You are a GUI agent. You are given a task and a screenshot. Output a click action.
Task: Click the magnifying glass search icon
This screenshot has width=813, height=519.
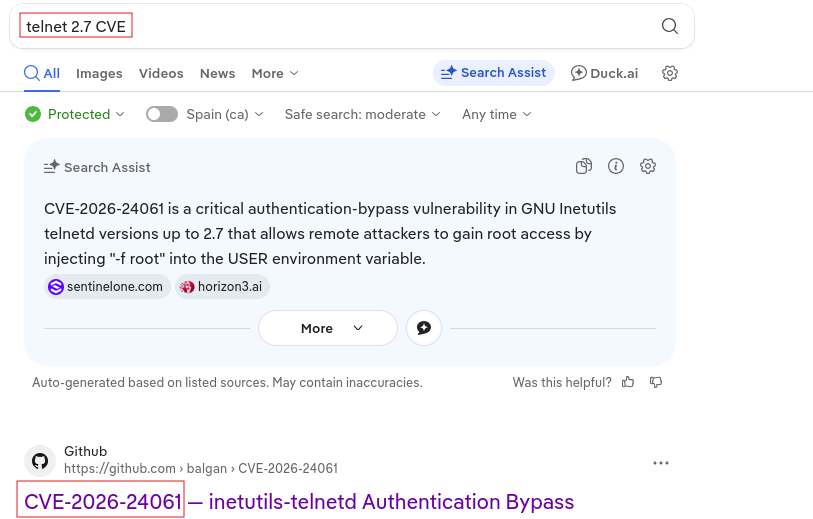(x=669, y=26)
